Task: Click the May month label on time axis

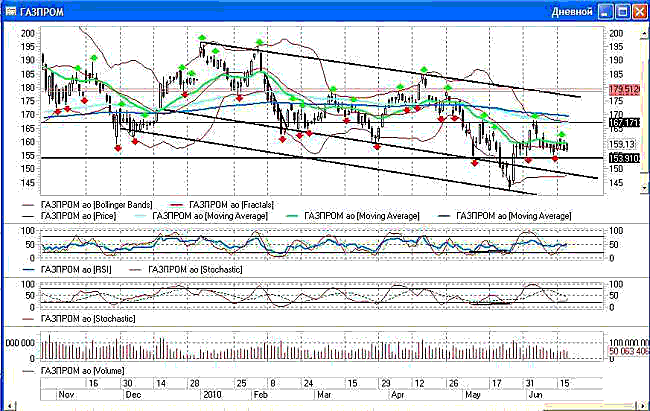Action: pos(472,394)
